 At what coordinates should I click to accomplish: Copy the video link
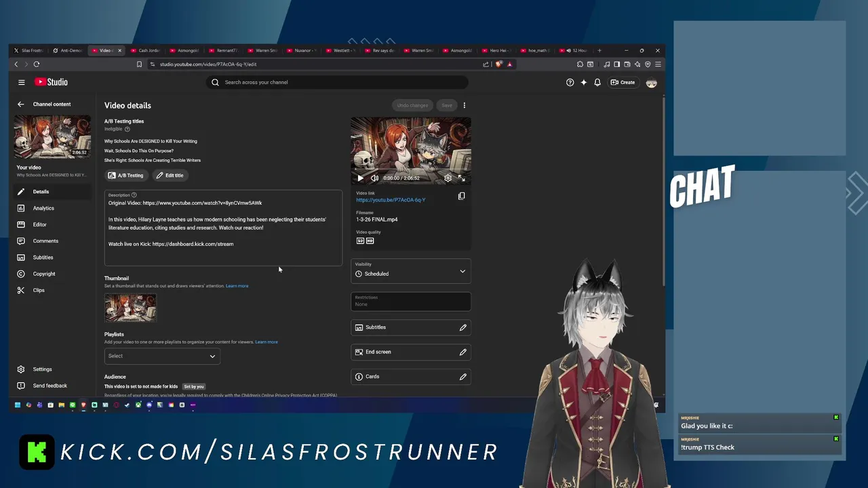click(x=462, y=196)
